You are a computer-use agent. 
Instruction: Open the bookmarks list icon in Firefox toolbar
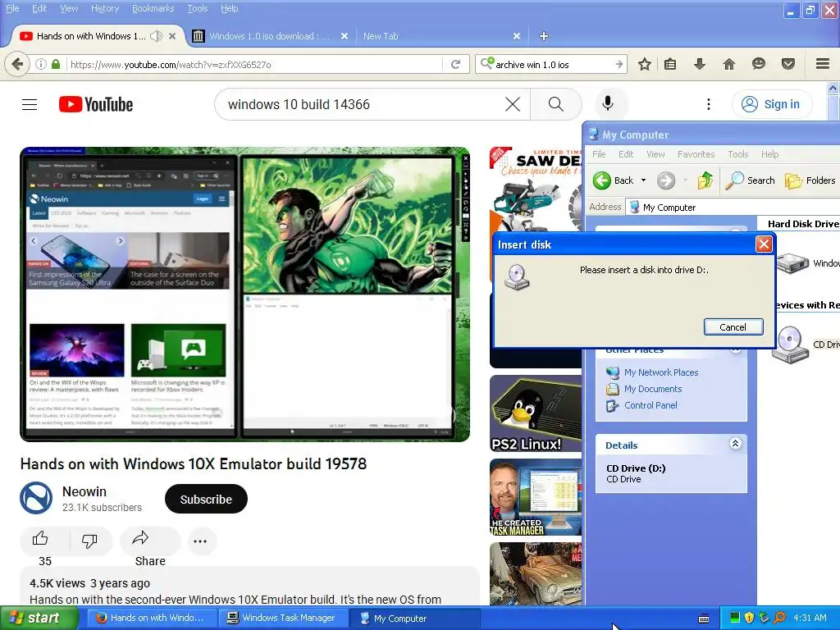coord(670,64)
